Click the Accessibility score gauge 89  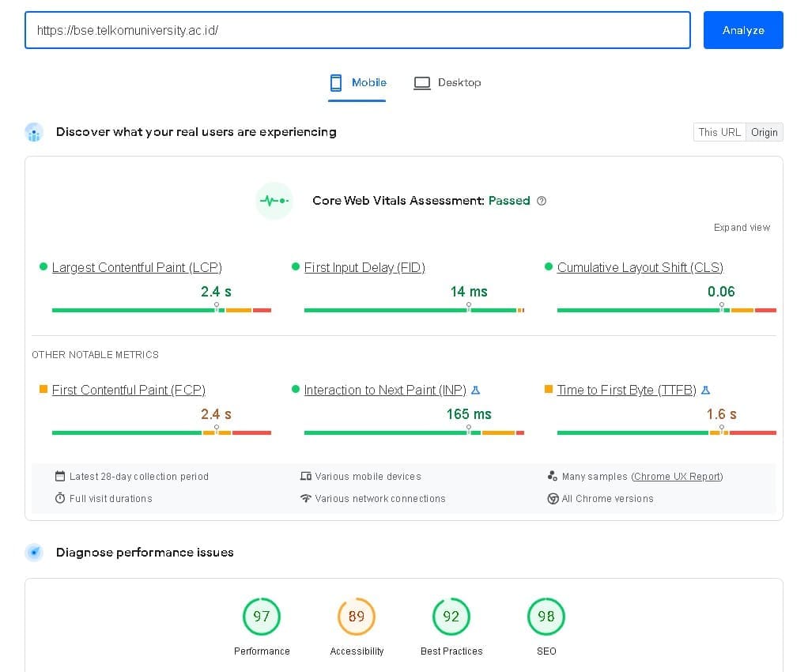[356, 617]
